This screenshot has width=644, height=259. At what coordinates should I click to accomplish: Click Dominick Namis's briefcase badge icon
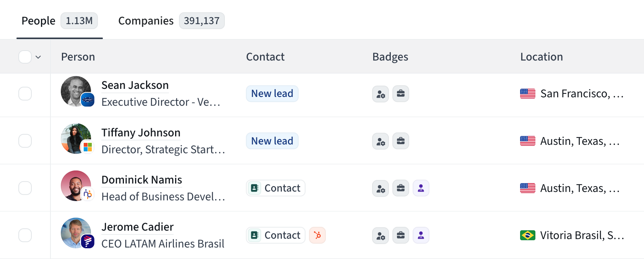(401, 188)
